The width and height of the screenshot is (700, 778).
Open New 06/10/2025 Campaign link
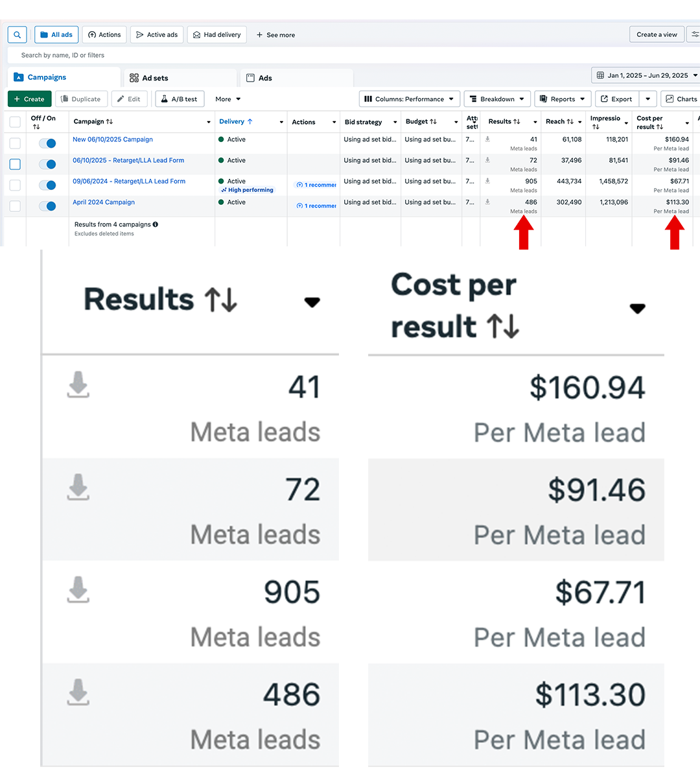coord(113,139)
